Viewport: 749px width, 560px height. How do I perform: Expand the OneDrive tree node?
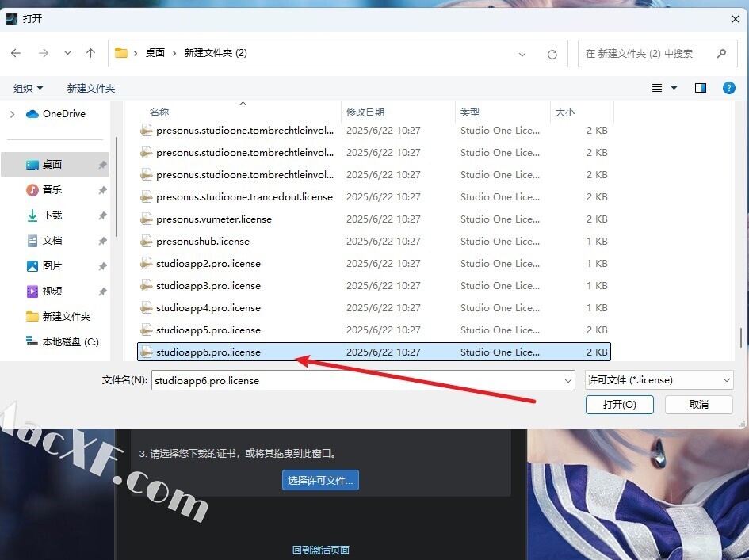click(13, 114)
